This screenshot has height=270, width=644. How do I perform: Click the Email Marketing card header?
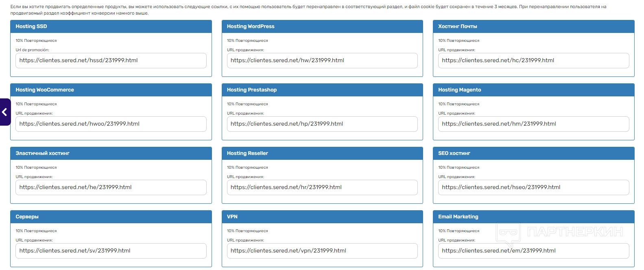click(534, 217)
